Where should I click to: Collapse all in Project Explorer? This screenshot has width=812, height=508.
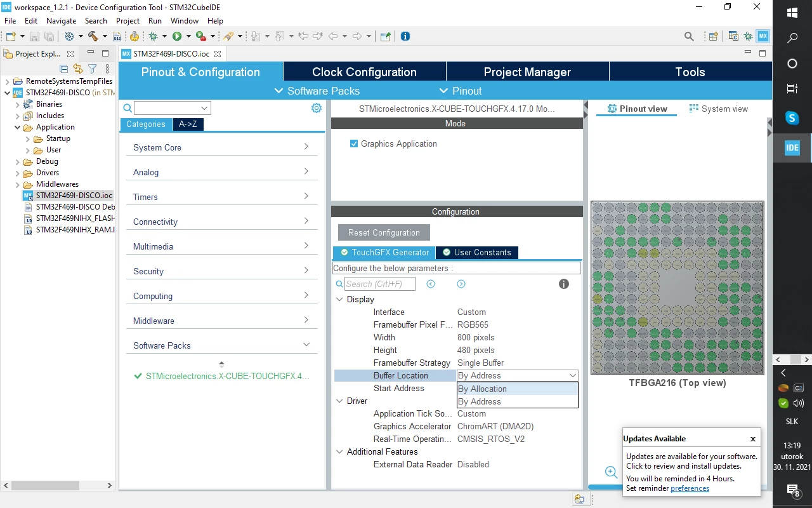coord(64,69)
